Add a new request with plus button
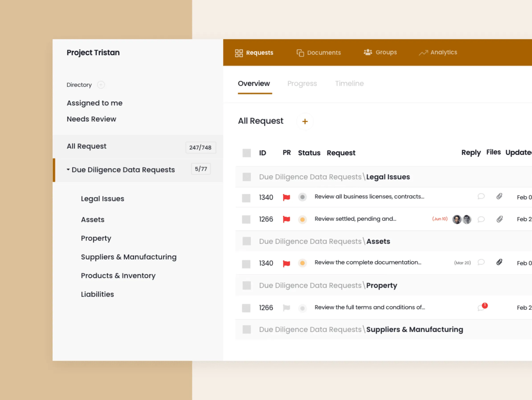532x400 pixels. click(305, 121)
